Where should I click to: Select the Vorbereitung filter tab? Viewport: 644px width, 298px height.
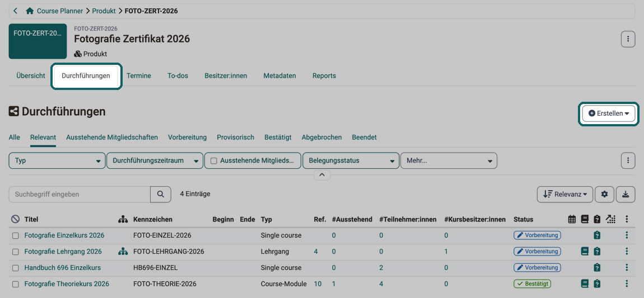187,138
